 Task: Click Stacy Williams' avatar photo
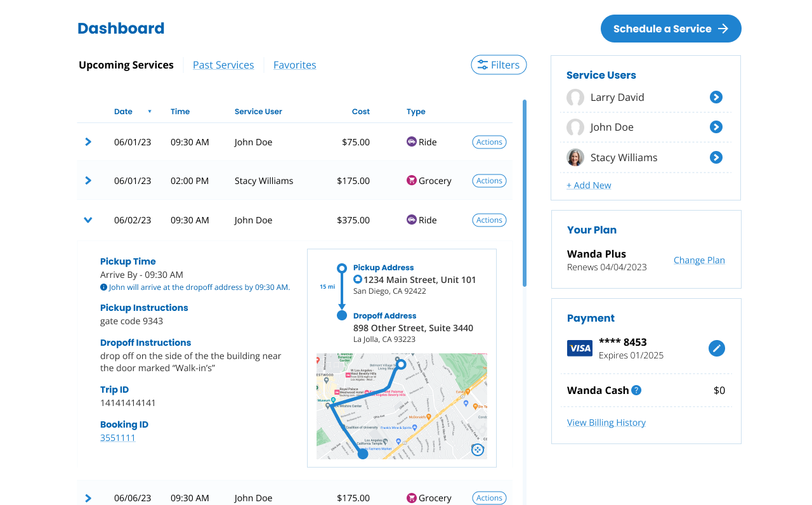point(575,157)
